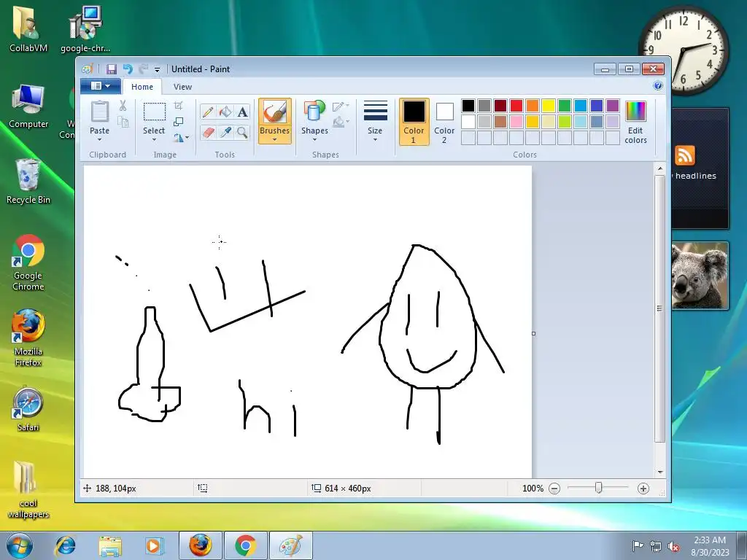This screenshot has width=747, height=560.
Task: Click the koala picture in sidebar gadget
Action: tap(700, 276)
